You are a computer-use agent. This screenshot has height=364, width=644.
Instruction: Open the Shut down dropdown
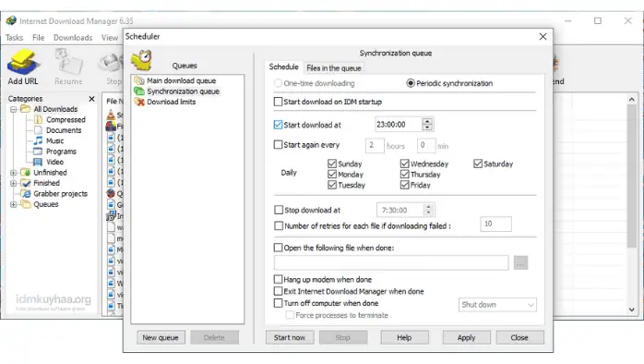497,305
